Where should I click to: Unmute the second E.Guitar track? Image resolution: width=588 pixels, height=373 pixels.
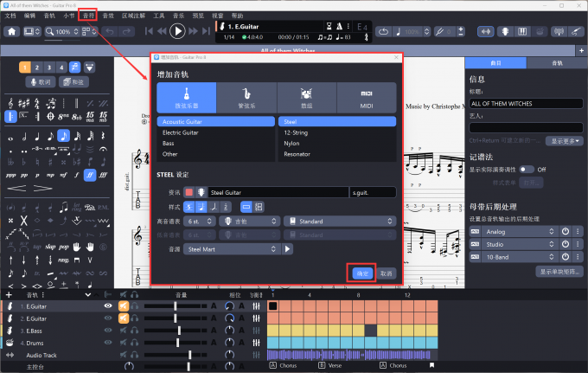pyautogui.click(x=124, y=318)
